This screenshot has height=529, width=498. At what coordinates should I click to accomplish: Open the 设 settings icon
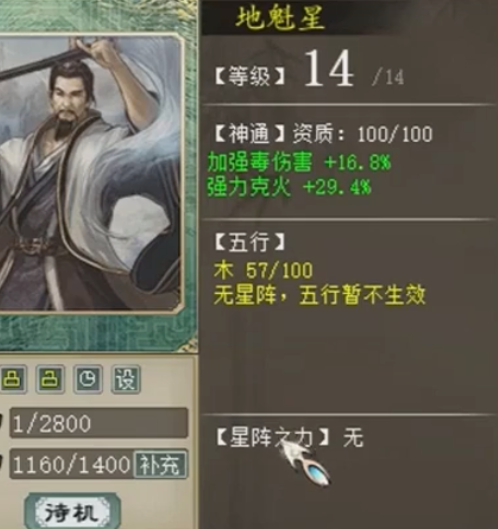click(x=126, y=379)
